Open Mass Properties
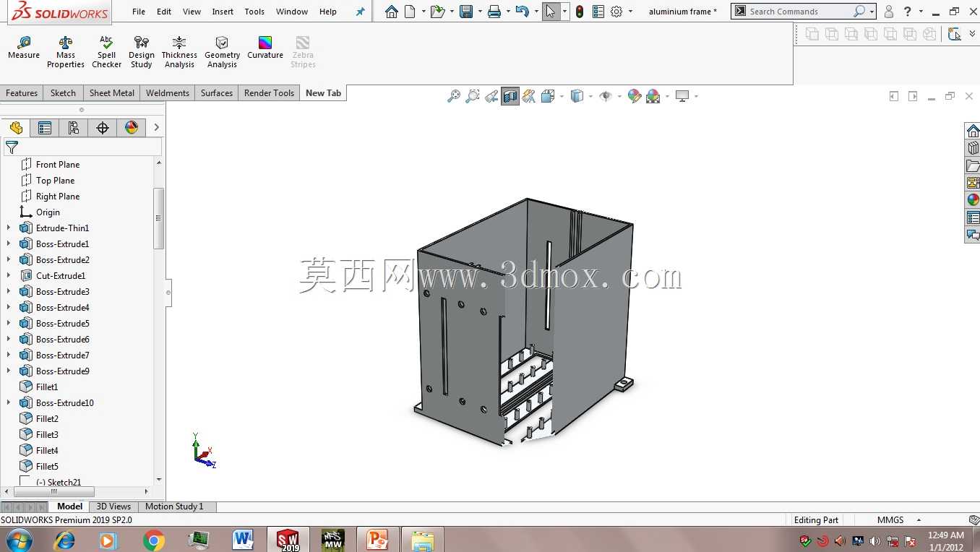This screenshot has height=552, width=980. [66, 52]
